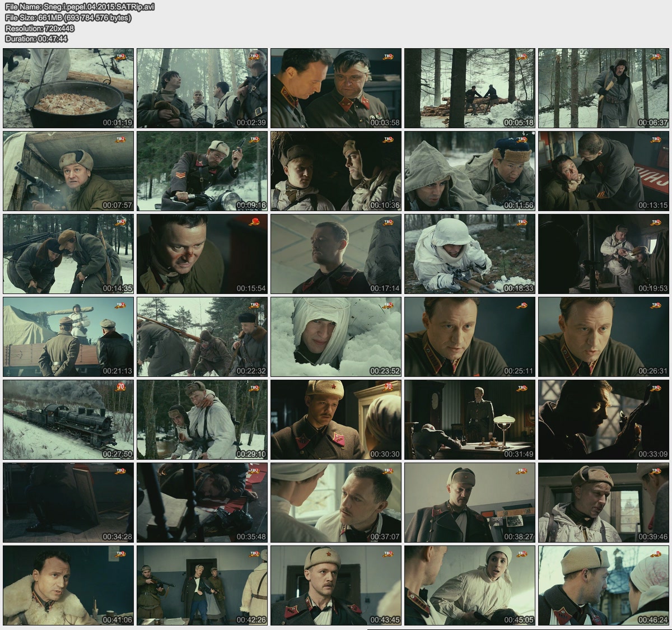
Task: Click the cooking pot thumbnail at 00:01:19
Action: coord(68,88)
